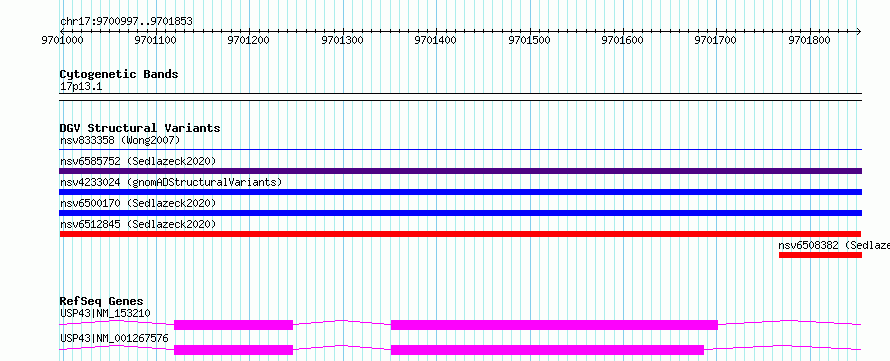
Task: Select the Cytogenetic Bands track title
Action: click(x=119, y=74)
